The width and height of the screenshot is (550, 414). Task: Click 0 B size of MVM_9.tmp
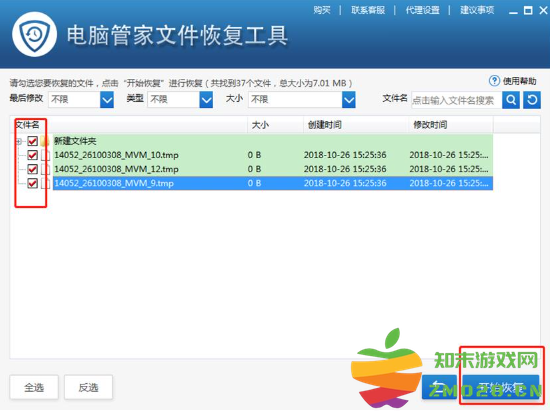pyautogui.click(x=254, y=183)
